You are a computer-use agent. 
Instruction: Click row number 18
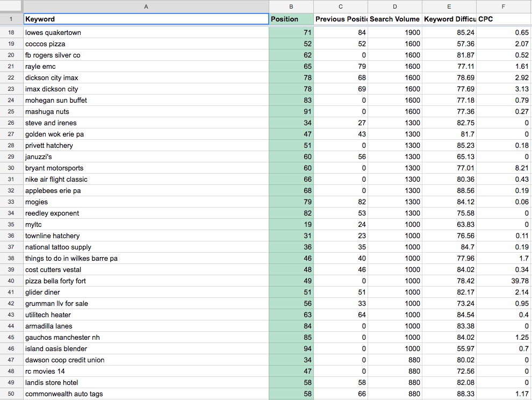pos(11,32)
